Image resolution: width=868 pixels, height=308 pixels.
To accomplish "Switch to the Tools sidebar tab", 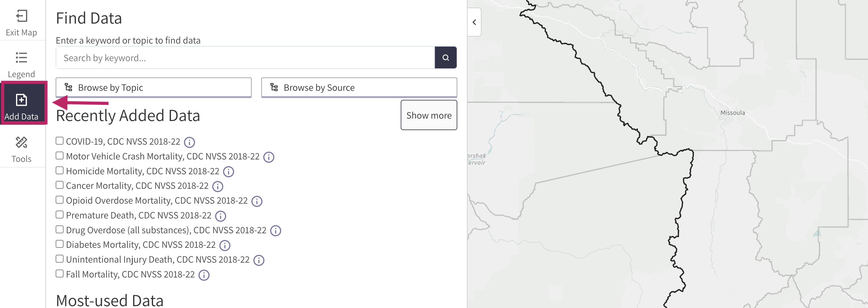I will (x=21, y=149).
